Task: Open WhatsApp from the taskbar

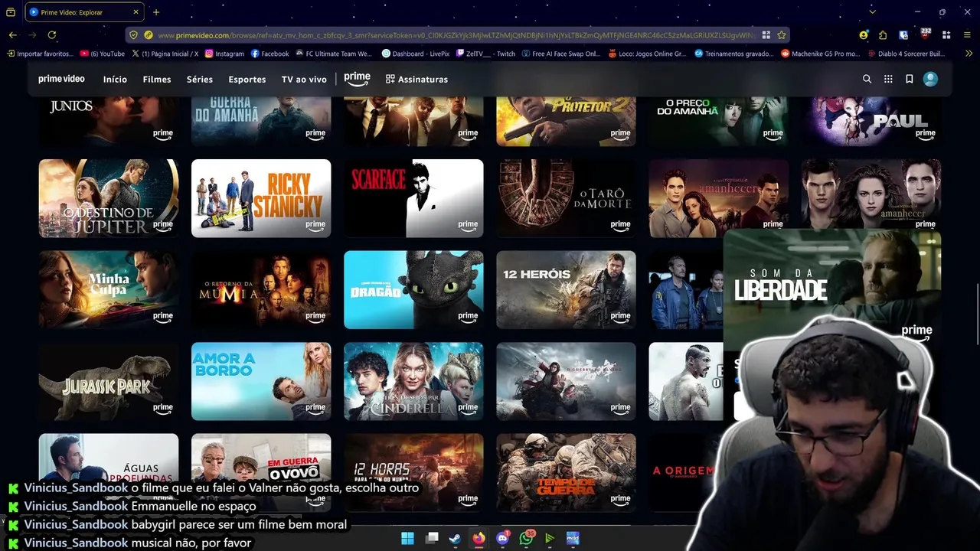Action: click(526, 539)
